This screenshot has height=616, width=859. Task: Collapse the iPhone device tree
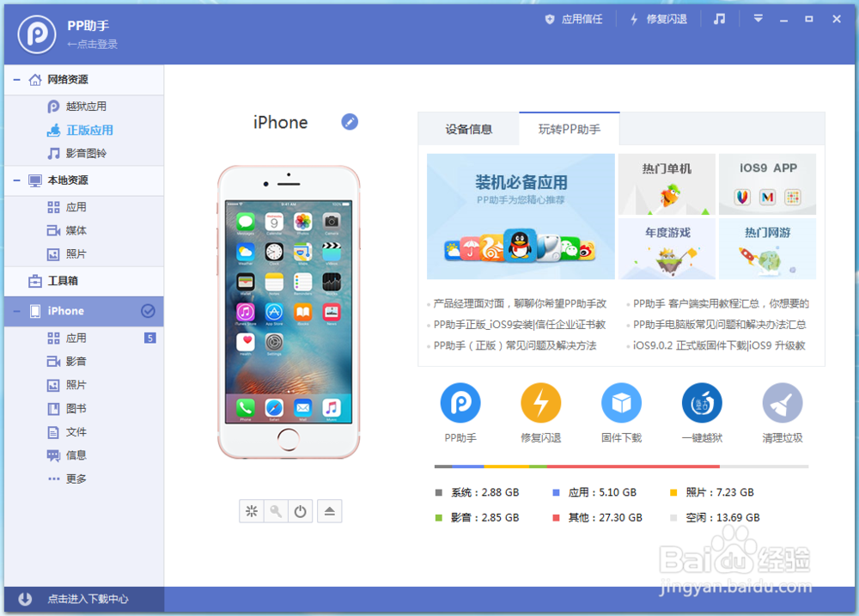16,311
